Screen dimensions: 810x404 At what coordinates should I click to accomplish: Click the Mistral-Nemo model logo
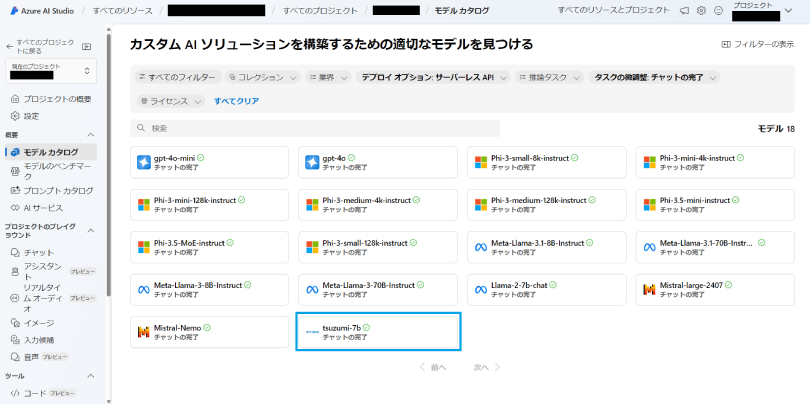pyautogui.click(x=144, y=331)
